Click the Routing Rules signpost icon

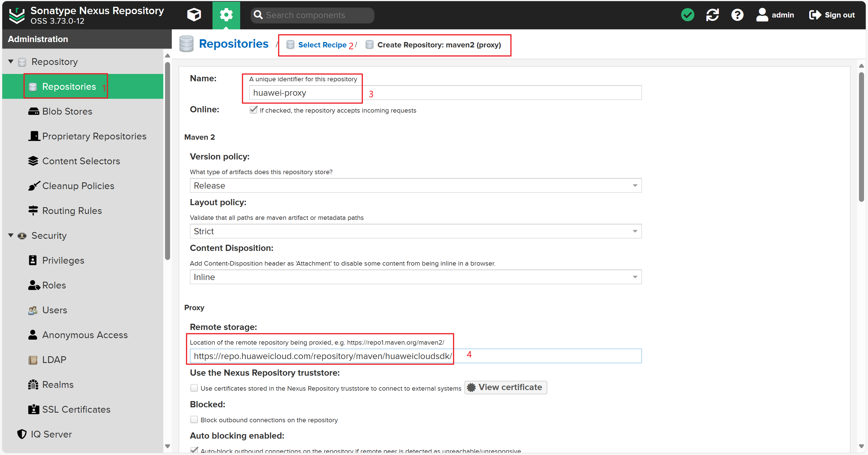click(33, 210)
